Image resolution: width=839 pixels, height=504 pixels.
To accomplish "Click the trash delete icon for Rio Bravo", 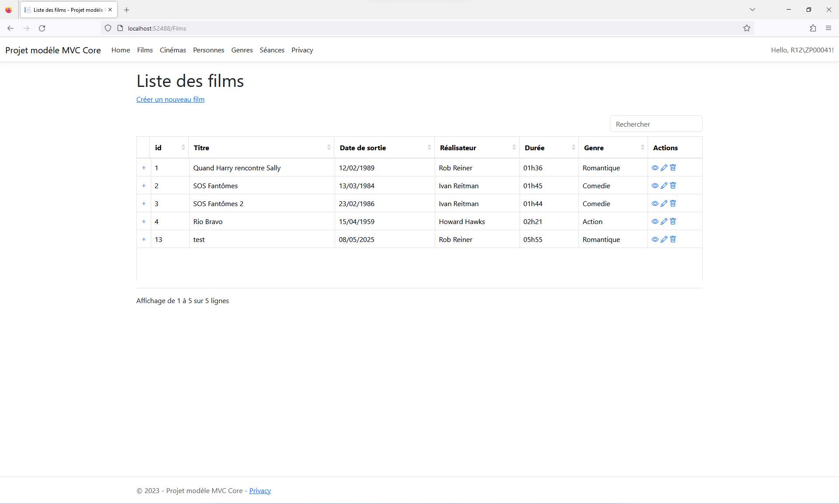I will pyautogui.click(x=673, y=221).
